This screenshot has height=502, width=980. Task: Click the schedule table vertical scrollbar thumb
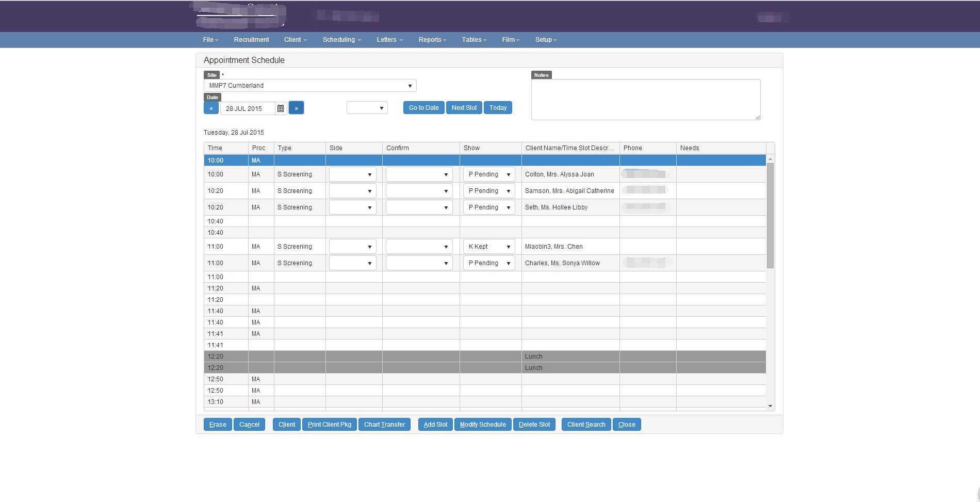point(770,215)
